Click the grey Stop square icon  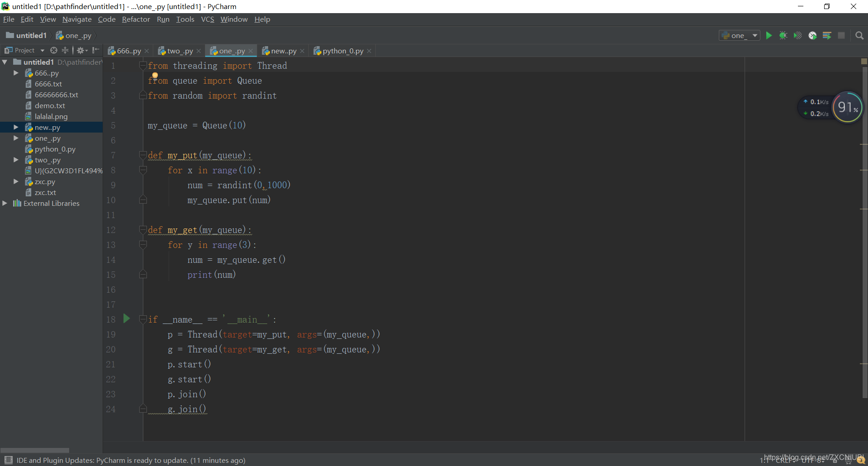point(841,35)
